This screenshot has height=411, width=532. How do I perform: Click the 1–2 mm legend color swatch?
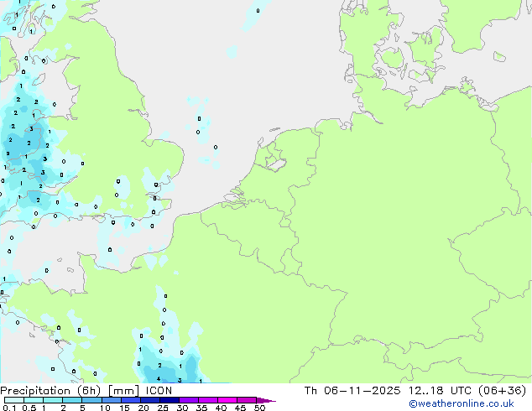pos(53,400)
